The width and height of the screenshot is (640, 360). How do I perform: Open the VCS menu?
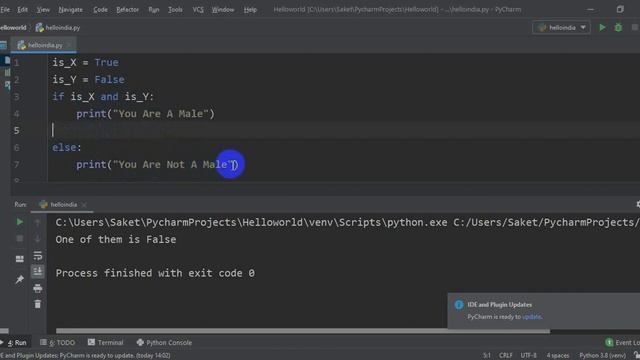(198, 9)
